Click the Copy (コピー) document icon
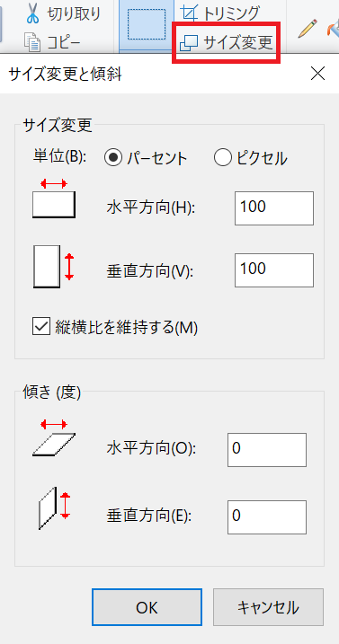Screen dimensions: 339x644 [x=33, y=43]
